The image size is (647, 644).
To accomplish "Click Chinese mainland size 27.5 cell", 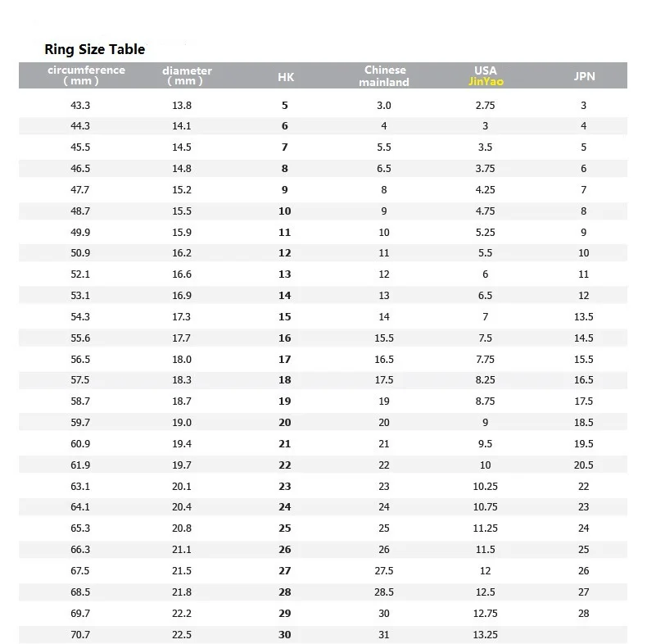I will (x=384, y=570).
